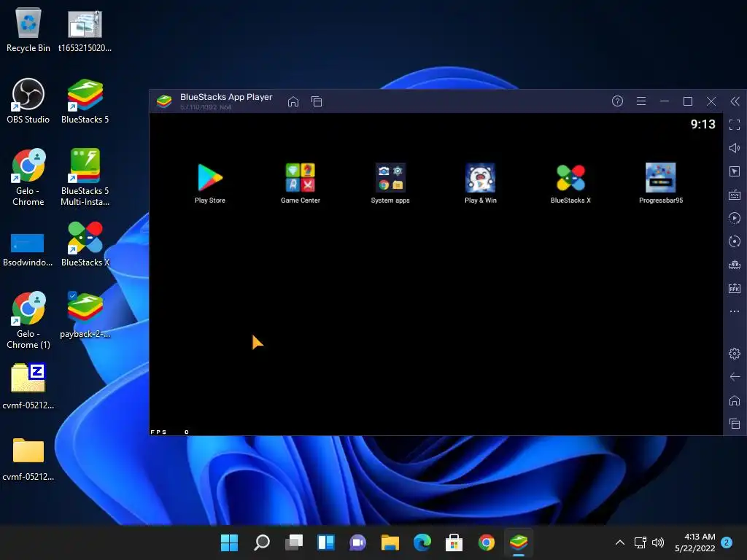Viewport: 747px width, 560px height.
Task: Click the speaker icon in system tray
Action: click(658, 542)
